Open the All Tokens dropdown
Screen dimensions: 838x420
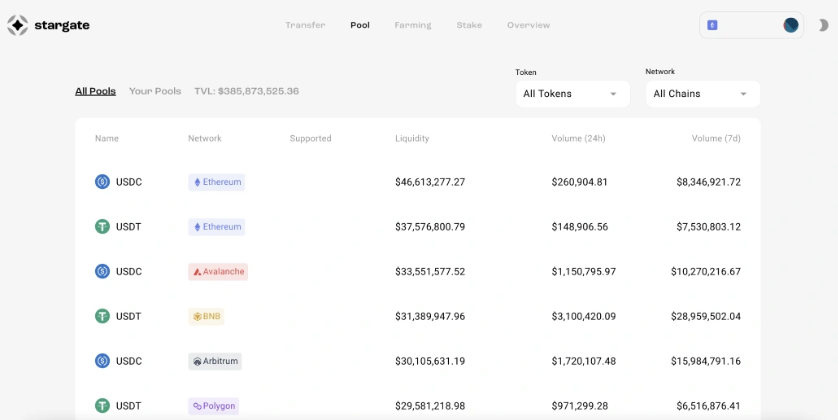572,94
